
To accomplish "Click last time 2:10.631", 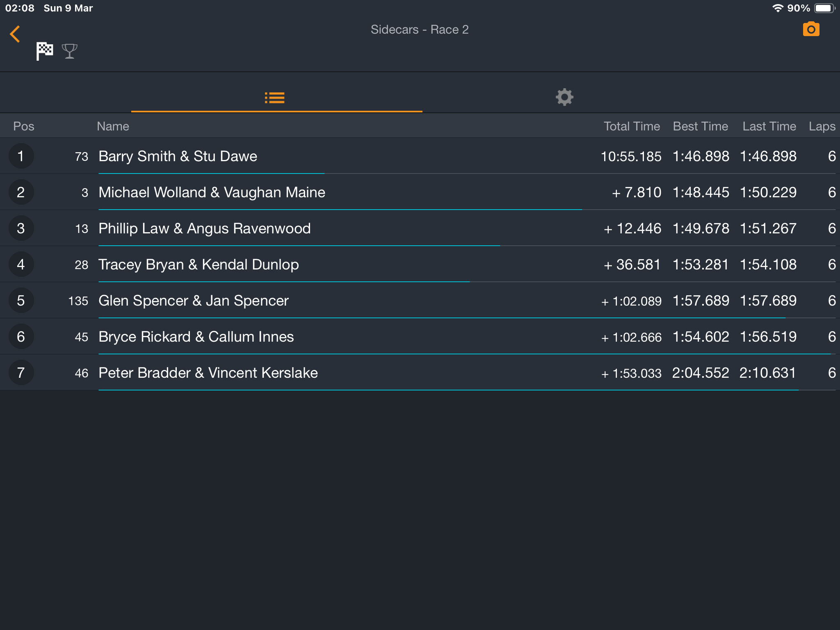I will click(x=768, y=373).
